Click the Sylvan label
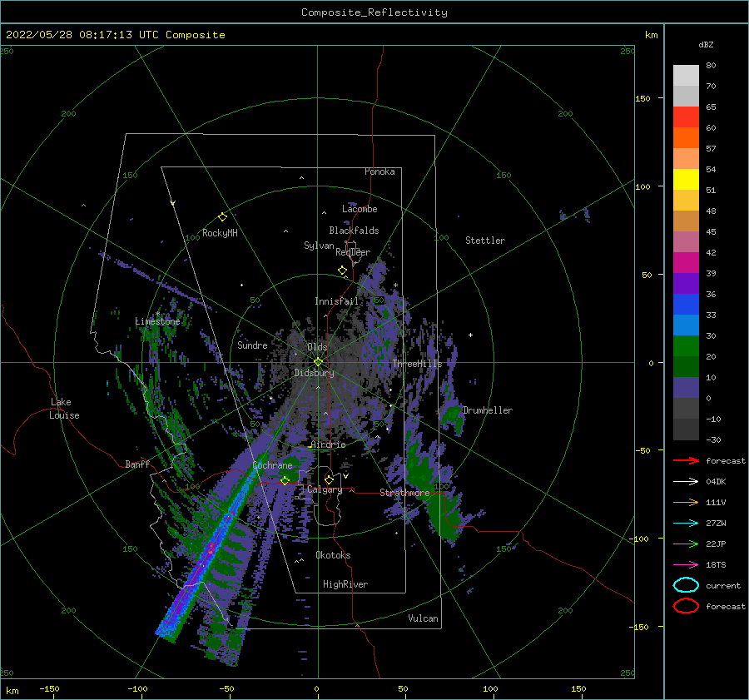The width and height of the screenshot is (749, 700). [x=319, y=246]
